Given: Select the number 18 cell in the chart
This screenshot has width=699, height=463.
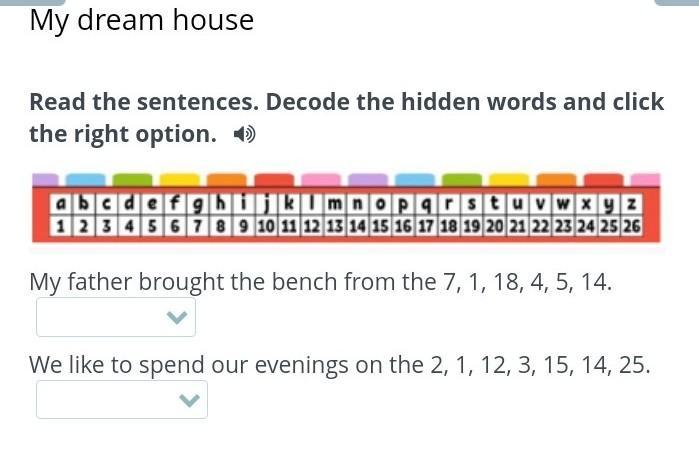Looking at the screenshot, I should (449, 227).
